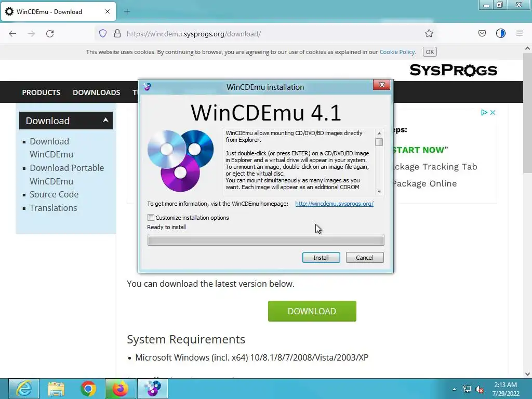Dismiss the cookie notice with OK
The image size is (532, 399).
point(430,52)
